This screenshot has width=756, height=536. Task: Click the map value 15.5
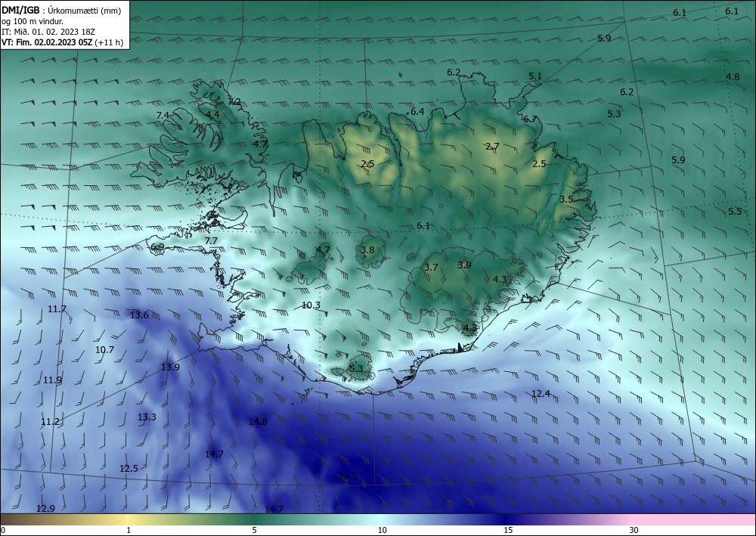pos(348,476)
